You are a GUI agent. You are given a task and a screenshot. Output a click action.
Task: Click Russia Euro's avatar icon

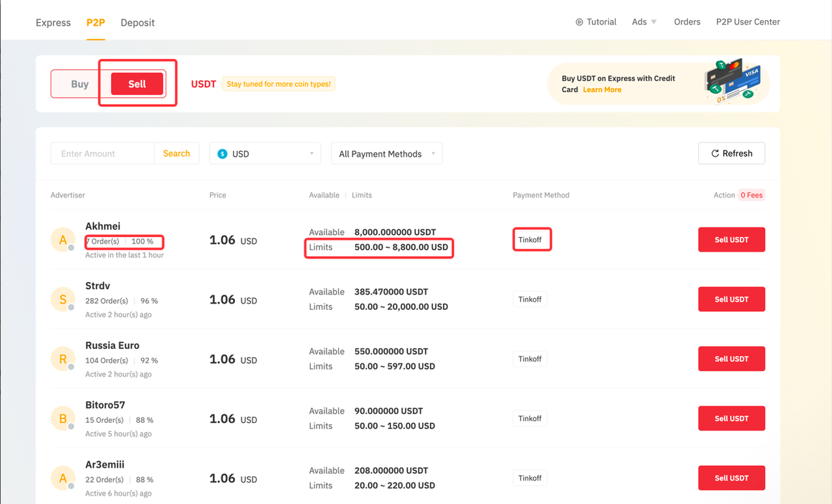click(x=63, y=359)
